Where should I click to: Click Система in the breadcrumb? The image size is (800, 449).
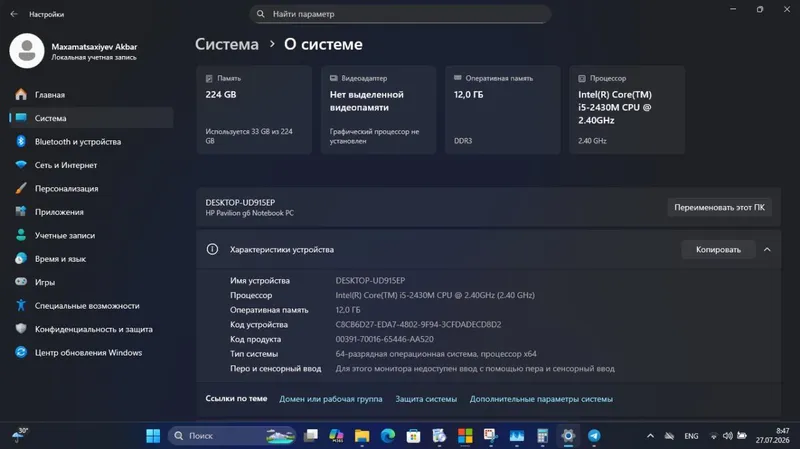(x=227, y=44)
